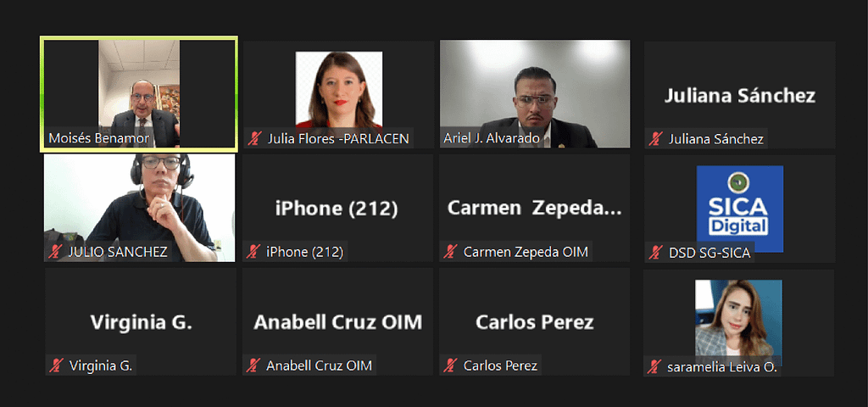Click muted mic icon next to DSD SG-SICA

[x=656, y=253]
